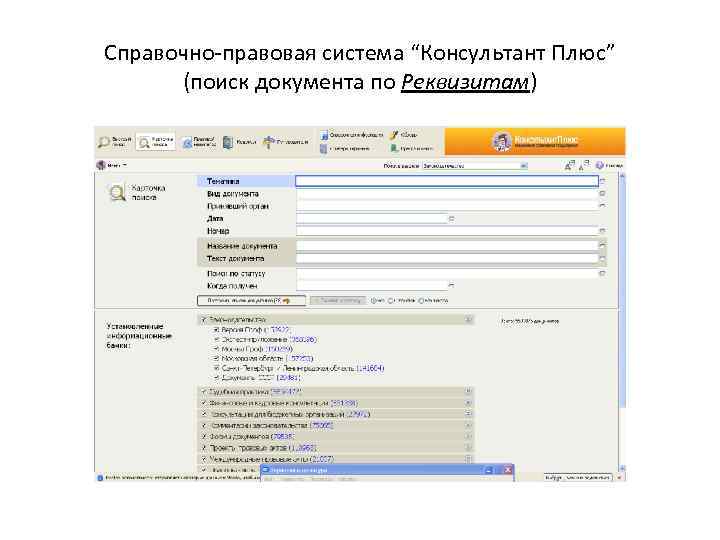Select the last radio button in the card options
The height and width of the screenshot is (540, 720).
421,301
